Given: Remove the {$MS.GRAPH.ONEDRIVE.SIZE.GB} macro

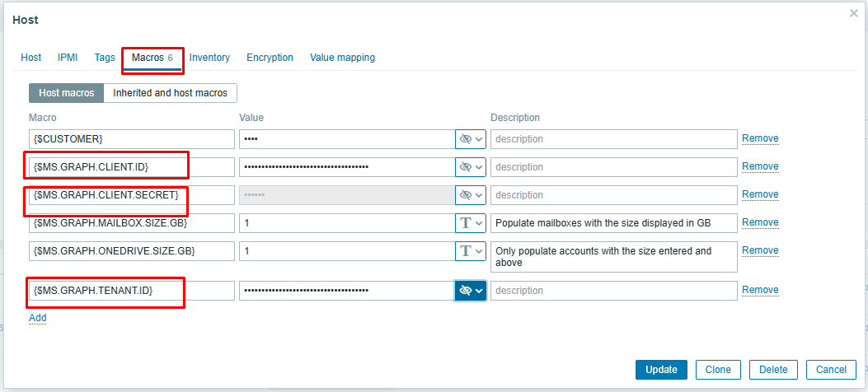Looking at the screenshot, I should (x=760, y=250).
